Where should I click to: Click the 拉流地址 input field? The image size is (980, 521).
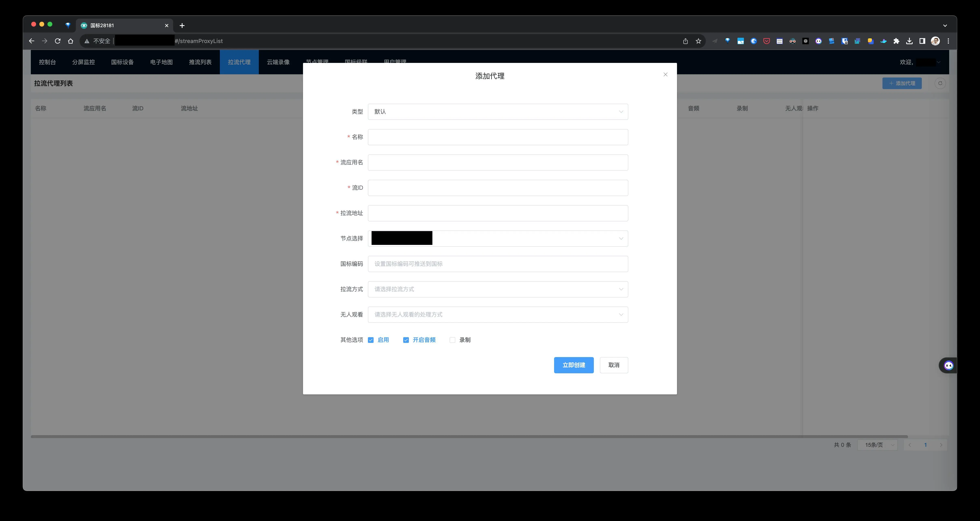point(498,213)
